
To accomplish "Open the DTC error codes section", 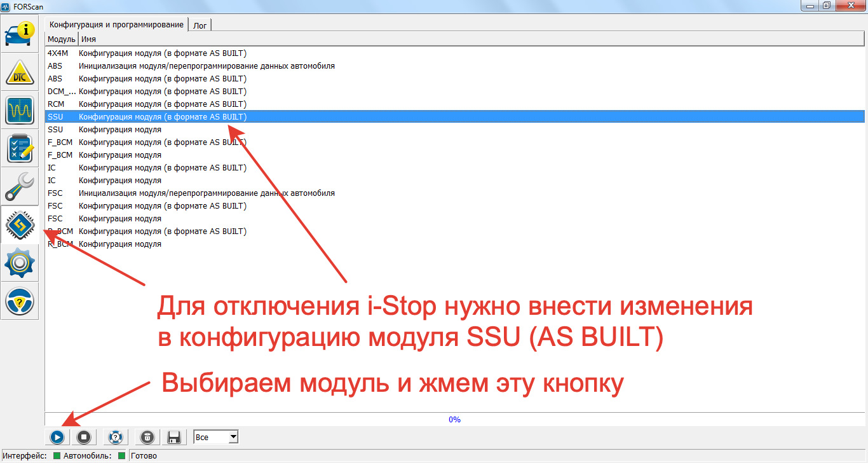I will coord(20,73).
